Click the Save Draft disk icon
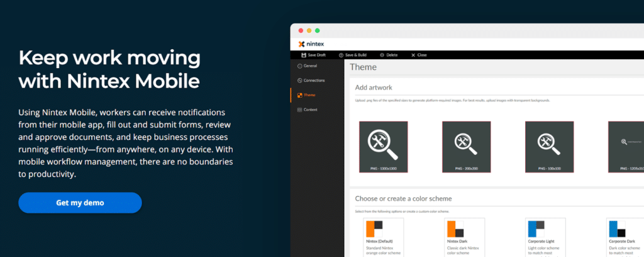The width and height of the screenshot is (644, 257). (304, 55)
